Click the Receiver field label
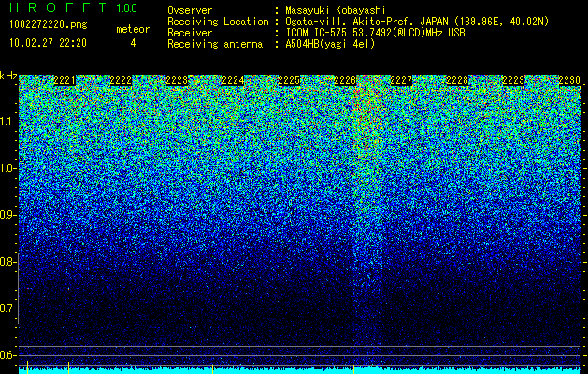Screen dimensions: 588x374 (x=190, y=33)
